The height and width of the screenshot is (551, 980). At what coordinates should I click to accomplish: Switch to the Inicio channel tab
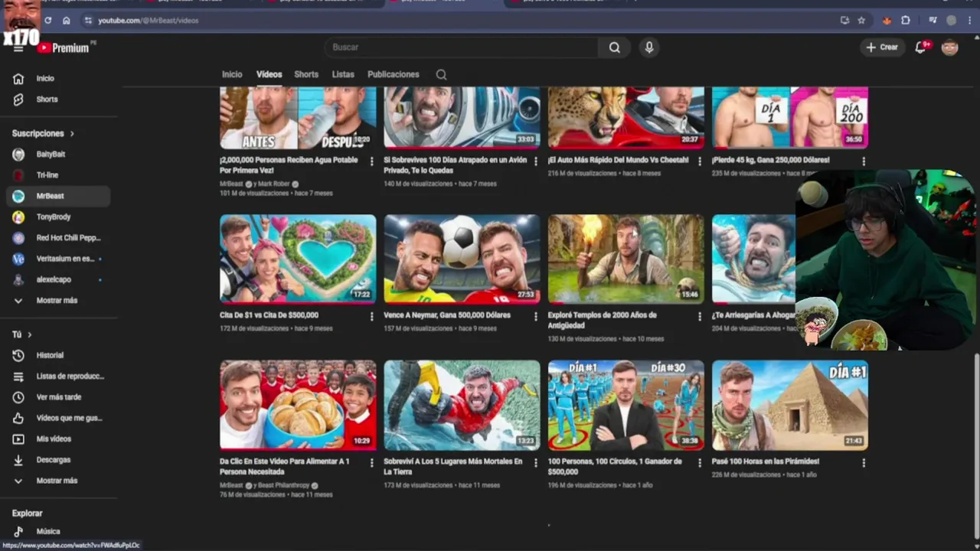point(232,74)
